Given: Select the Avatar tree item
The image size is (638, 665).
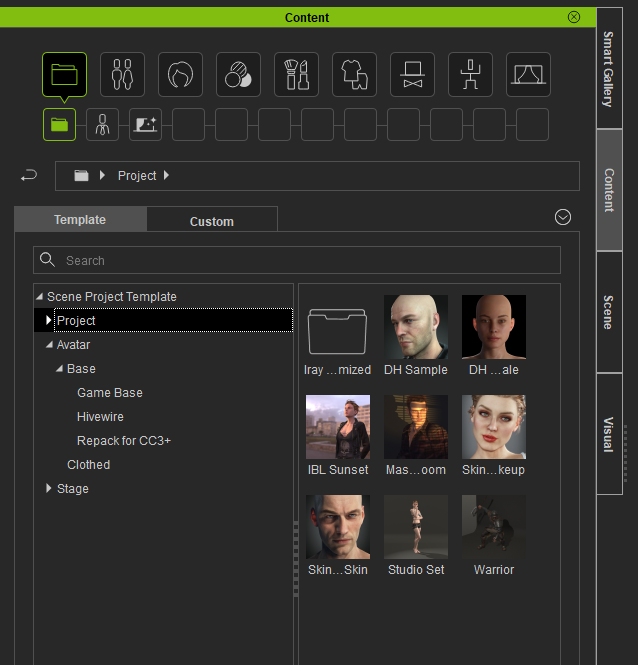Looking at the screenshot, I should coord(73,345).
